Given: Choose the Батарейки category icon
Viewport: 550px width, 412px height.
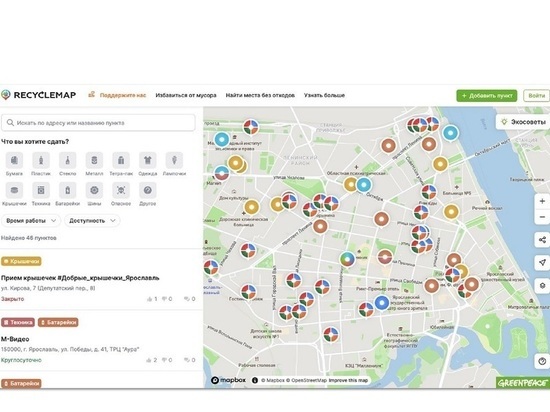Looking at the screenshot, I should tap(67, 190).
